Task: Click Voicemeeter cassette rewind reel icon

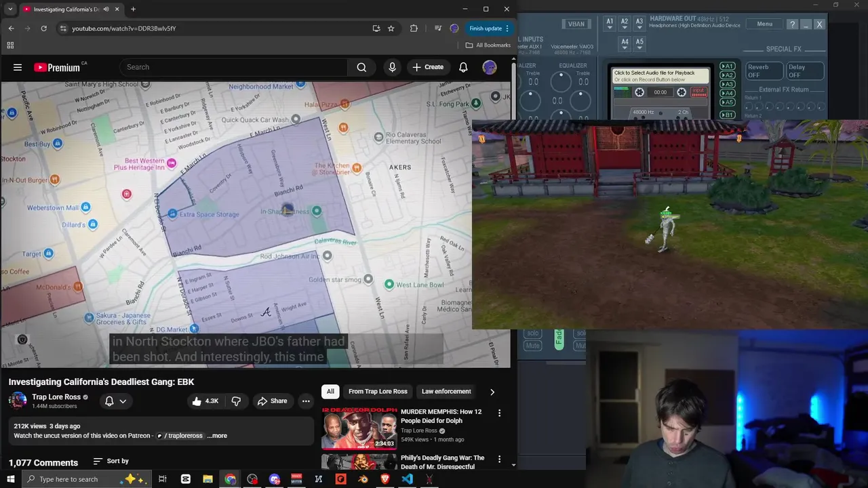Action: coord(639,92)
